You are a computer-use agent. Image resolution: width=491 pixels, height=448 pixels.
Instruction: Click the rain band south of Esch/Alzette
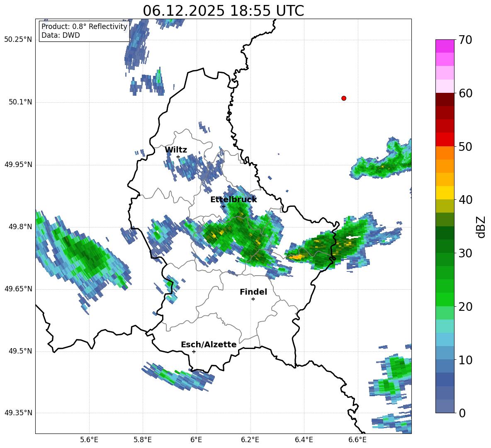(178, 377)
